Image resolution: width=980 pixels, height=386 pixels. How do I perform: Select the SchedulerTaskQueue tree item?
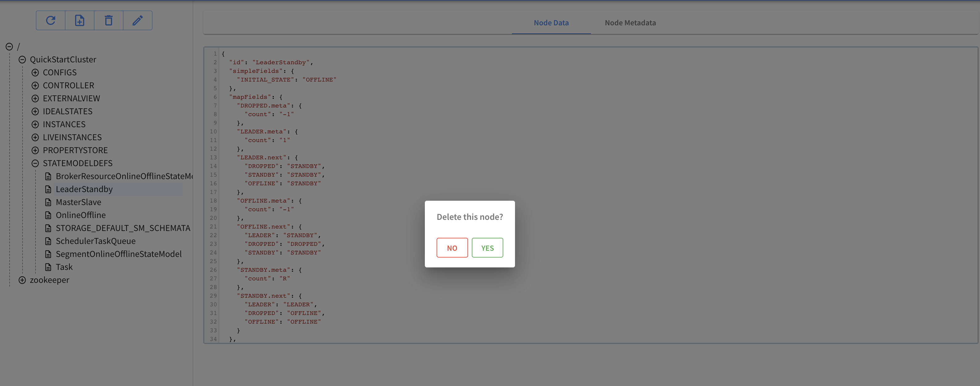[x=95, y=241]
